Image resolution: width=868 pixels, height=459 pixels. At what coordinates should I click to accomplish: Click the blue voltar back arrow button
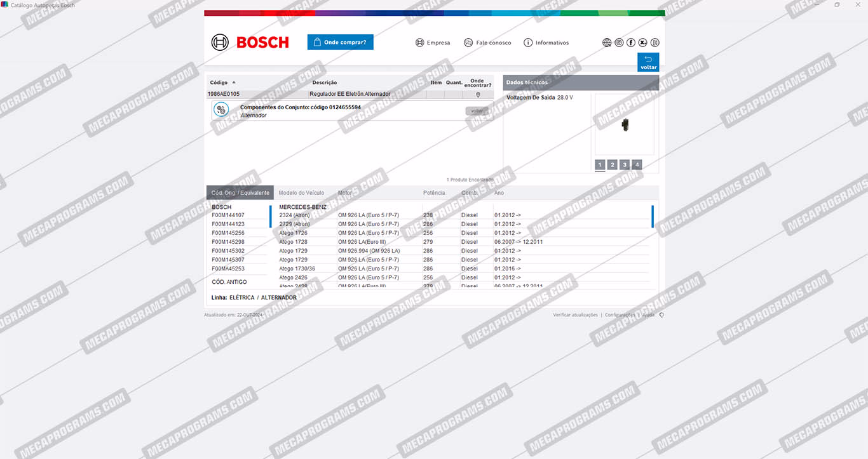[x=648, y=62]
